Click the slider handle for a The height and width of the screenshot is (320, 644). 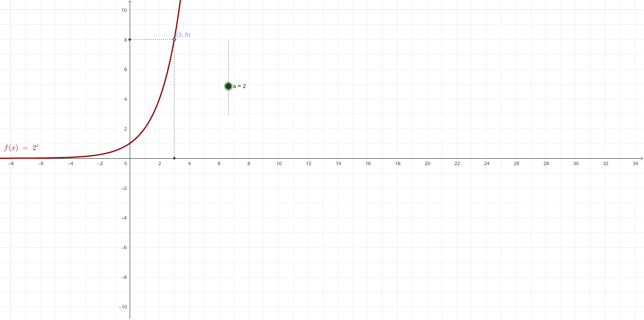(x=228, y=86)
